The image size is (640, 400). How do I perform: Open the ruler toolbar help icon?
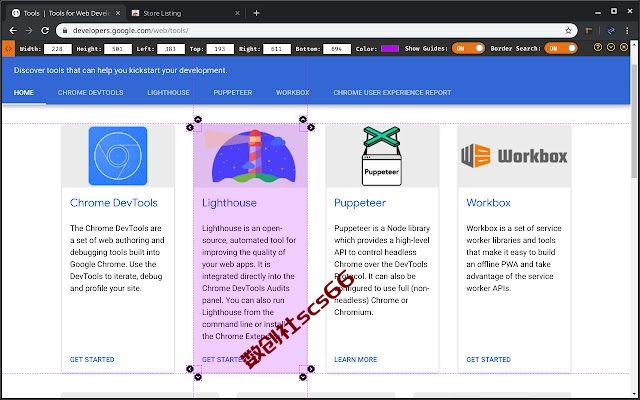pyautogui.click(x=598, y=48)
